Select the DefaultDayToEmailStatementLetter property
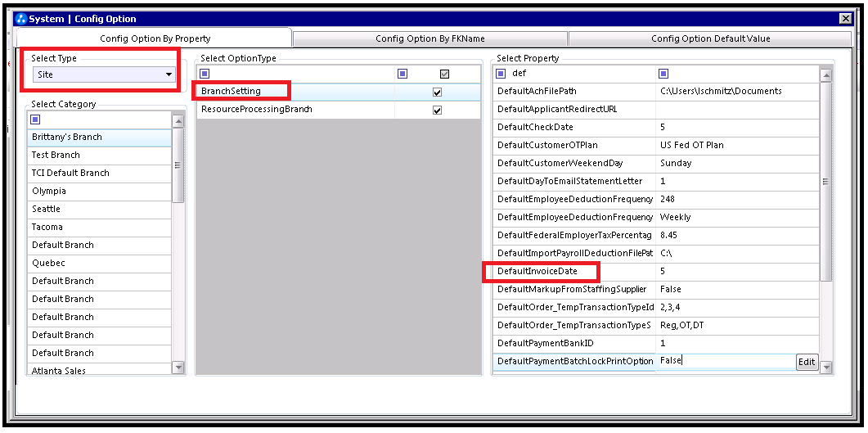Image resolution: width=868 pixels, height=433 pixels. (x=574, y=181)
